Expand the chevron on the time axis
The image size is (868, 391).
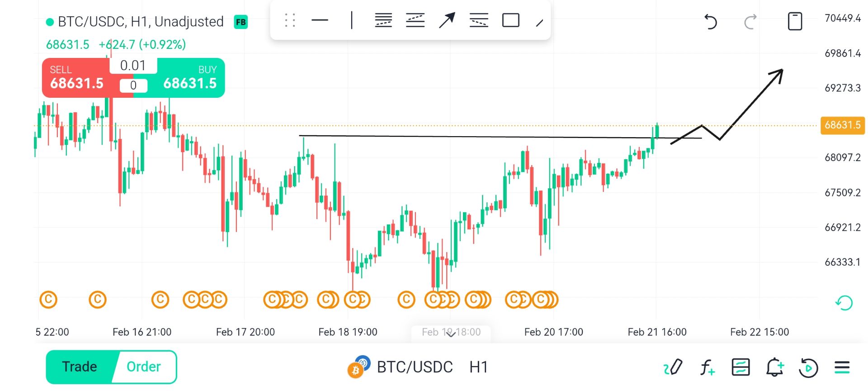click(451, 334)
